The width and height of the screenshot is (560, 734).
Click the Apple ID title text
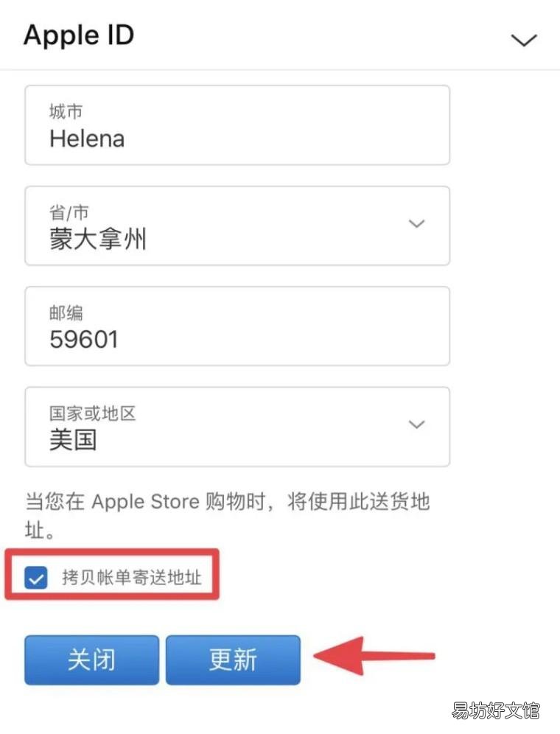[78, 35]
